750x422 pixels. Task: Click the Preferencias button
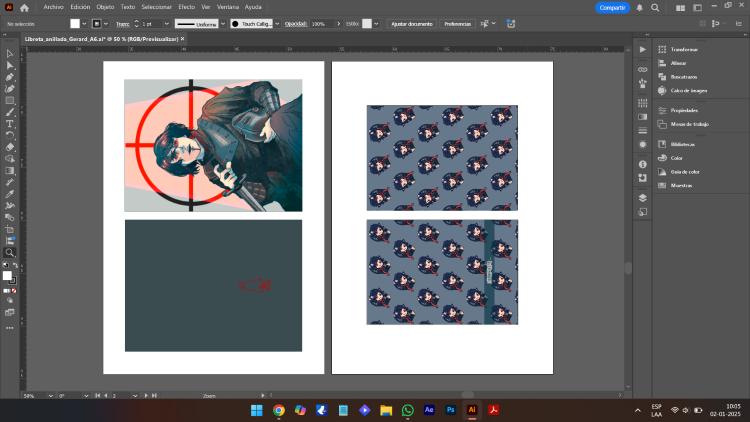coord(457,24)
